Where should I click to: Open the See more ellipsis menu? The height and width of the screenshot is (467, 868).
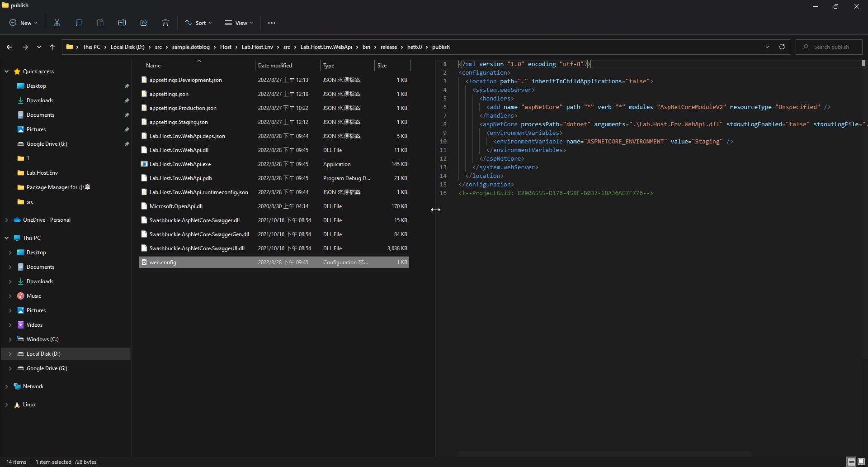pyautogui.click(x=272, y=23)
